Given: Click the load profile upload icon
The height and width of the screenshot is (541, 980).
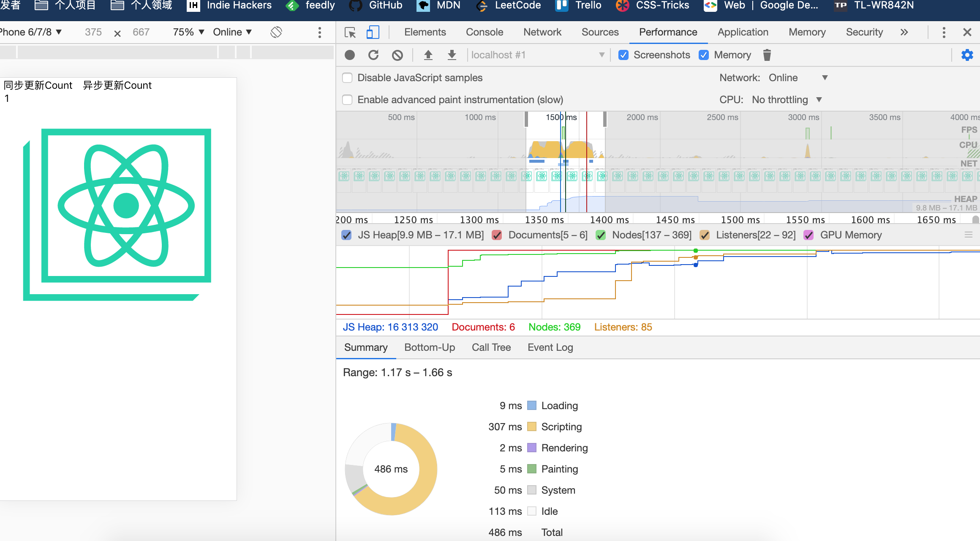Looking at the screenshot, I should 428,55.
